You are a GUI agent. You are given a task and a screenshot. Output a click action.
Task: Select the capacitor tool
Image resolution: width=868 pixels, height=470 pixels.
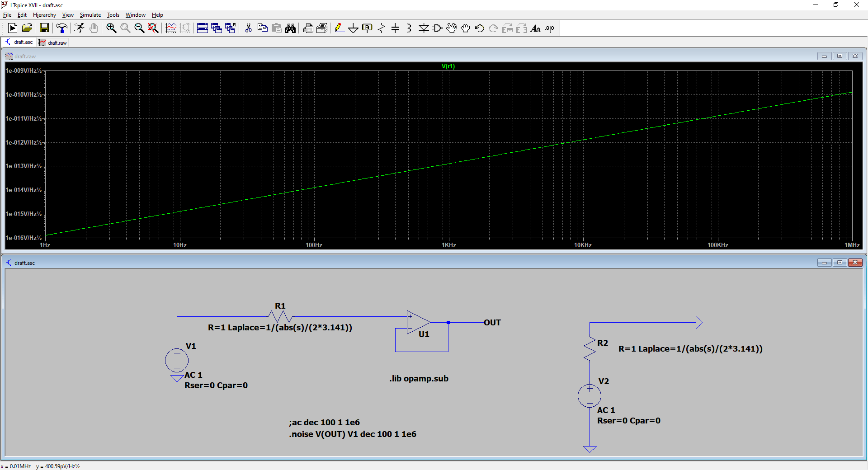click(396, 28)
